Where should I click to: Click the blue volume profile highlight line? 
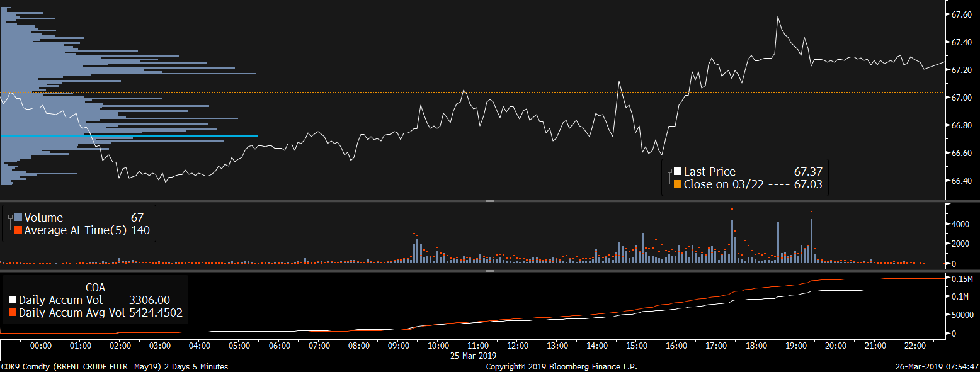(x=129, y=136)
